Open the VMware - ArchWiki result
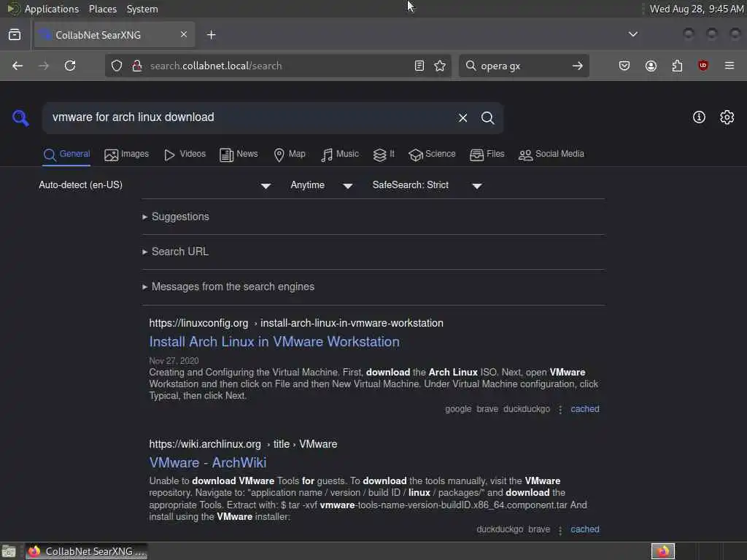Screen dimensions: 747x560 [208, 463]
